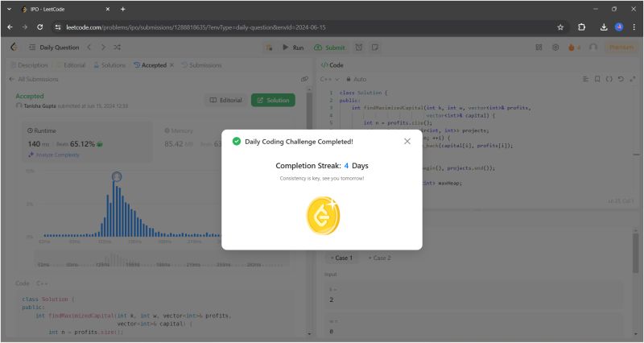Open Chrome profile avatar
644x343 pixels.
(619, 27)
